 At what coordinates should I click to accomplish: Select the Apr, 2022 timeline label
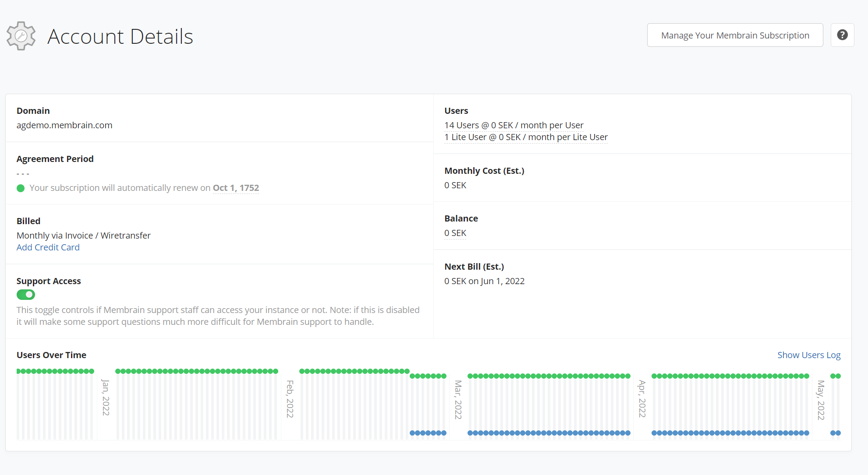point(642,398)
